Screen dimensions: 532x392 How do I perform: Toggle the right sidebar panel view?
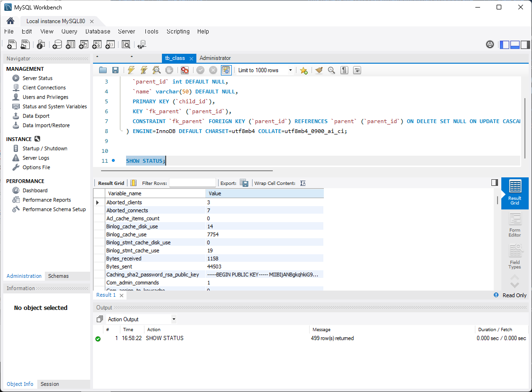pyautogui.click(x=525, y=44)
